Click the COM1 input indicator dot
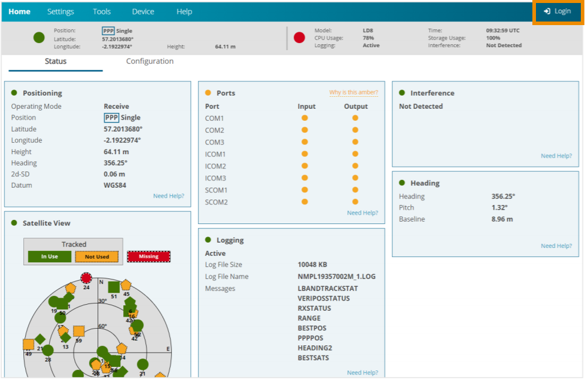Image resolution: width=588 pixels, height=383 pixels. point(305,118)
